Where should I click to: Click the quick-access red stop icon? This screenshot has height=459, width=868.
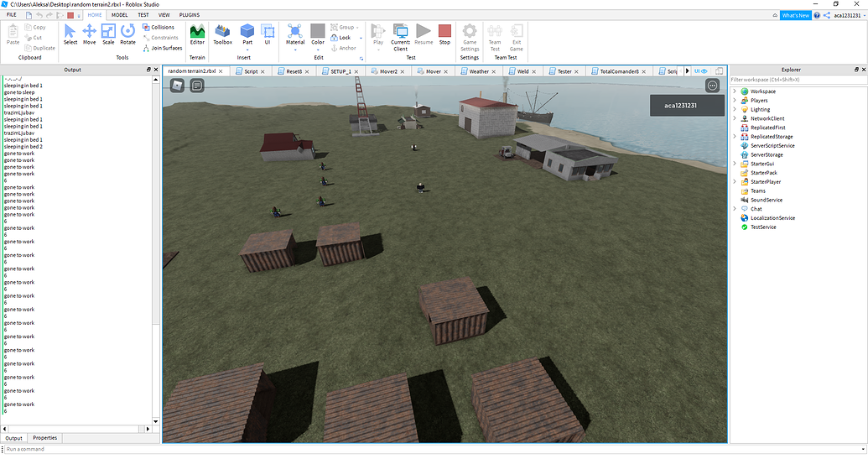point(70,15)
